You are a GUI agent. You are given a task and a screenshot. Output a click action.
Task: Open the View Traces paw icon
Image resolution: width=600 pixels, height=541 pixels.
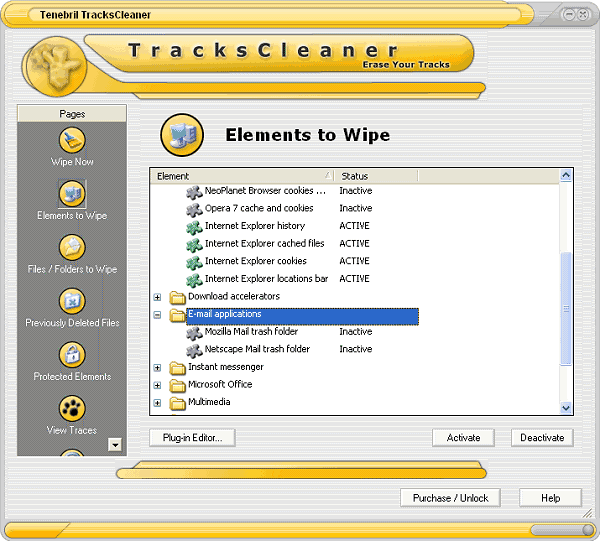coord(72,408)
